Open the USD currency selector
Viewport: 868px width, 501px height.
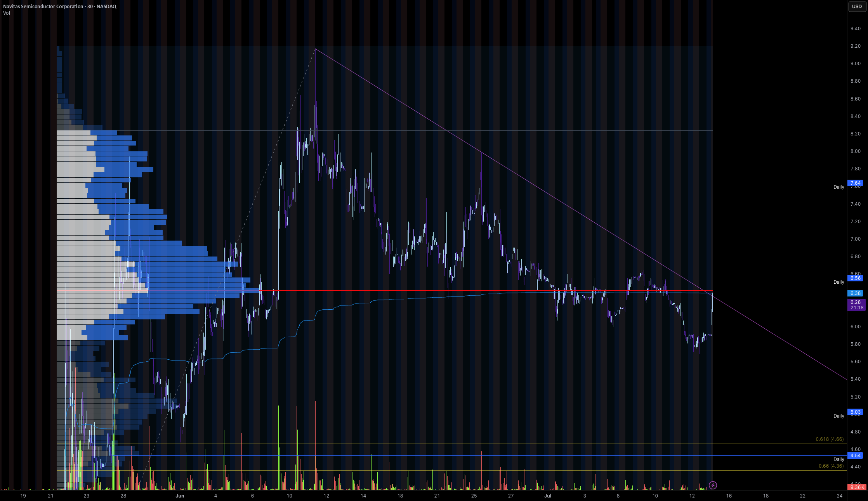857,6
